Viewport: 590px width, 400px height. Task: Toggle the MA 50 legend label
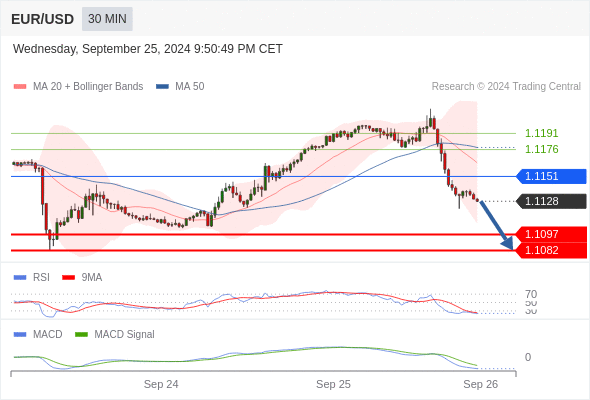190,87
